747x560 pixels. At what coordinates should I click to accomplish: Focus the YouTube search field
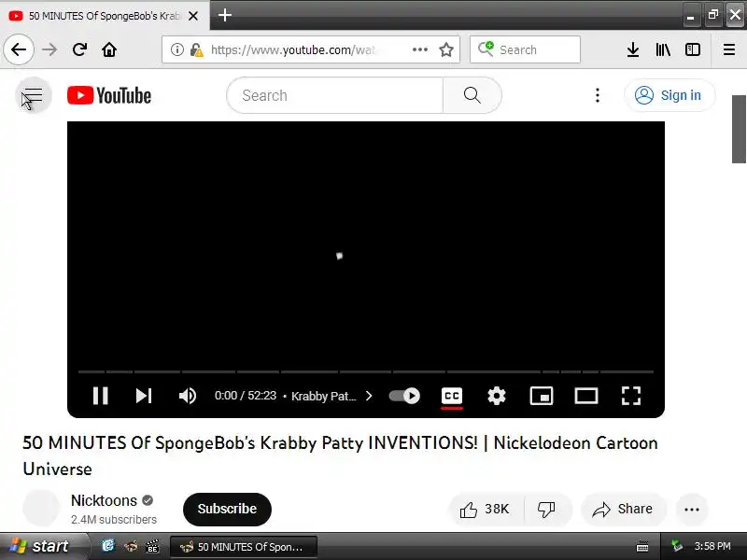pyautogui.click(x=335, y=95)
